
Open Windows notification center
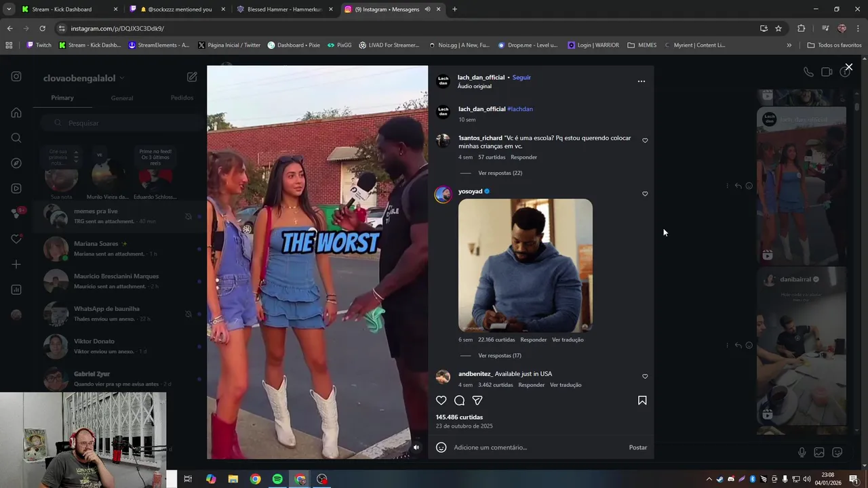click(854, 479)
